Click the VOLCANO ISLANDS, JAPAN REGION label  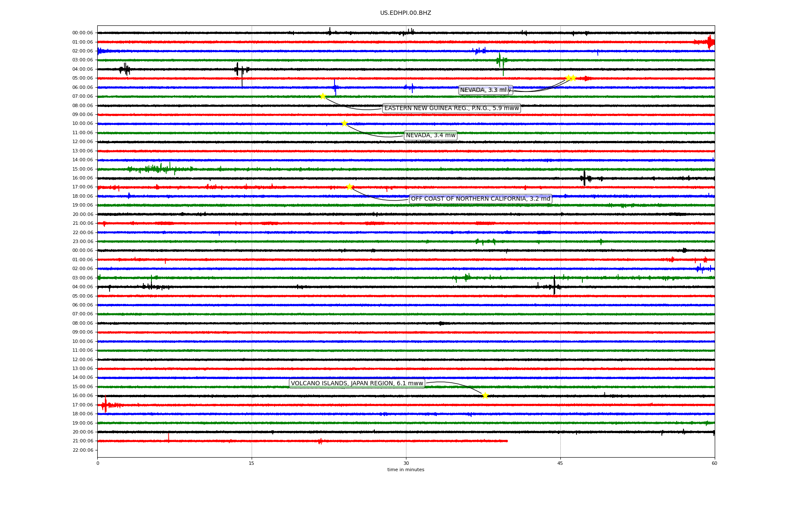click(x=357, y=384)
